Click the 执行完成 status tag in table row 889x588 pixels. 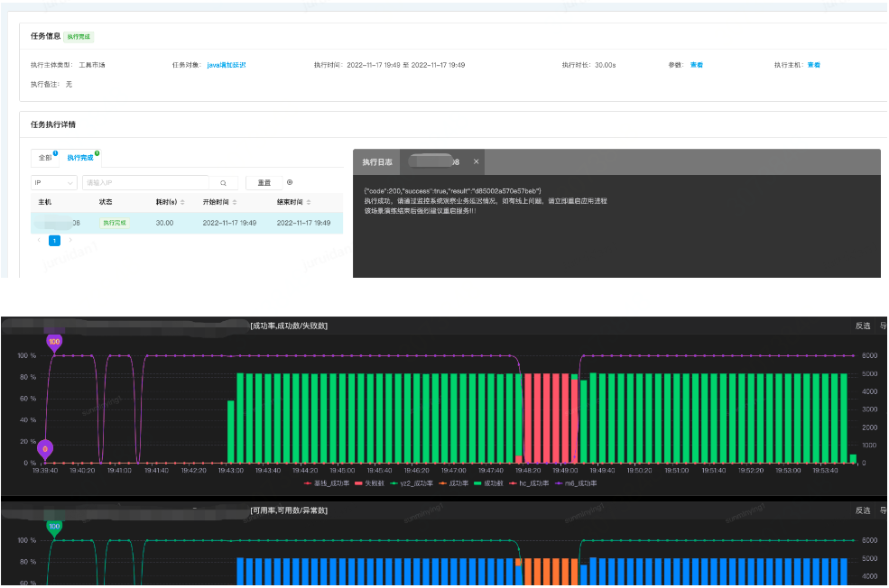click(115, 223)
